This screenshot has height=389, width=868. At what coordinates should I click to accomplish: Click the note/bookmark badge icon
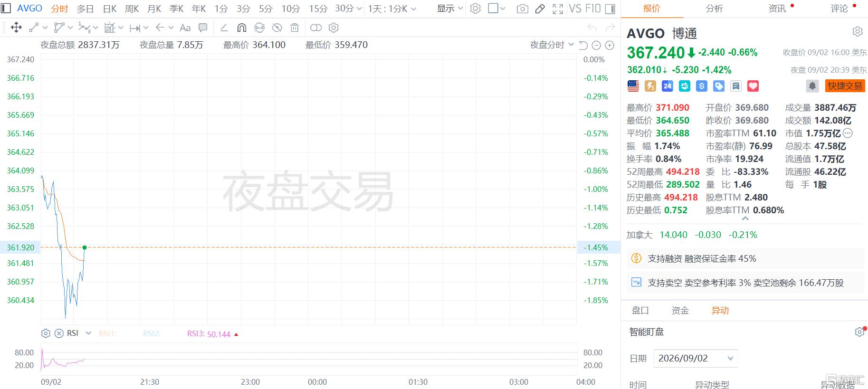(736, 86)
